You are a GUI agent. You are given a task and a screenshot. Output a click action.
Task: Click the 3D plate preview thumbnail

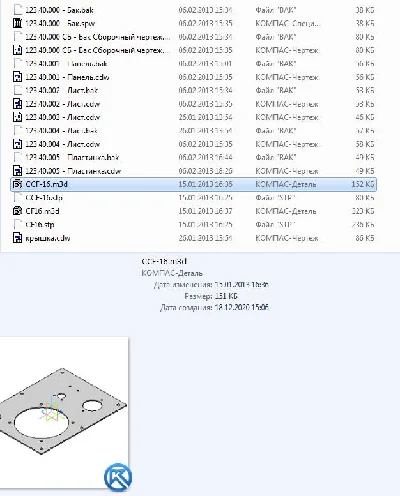(63, 412)
